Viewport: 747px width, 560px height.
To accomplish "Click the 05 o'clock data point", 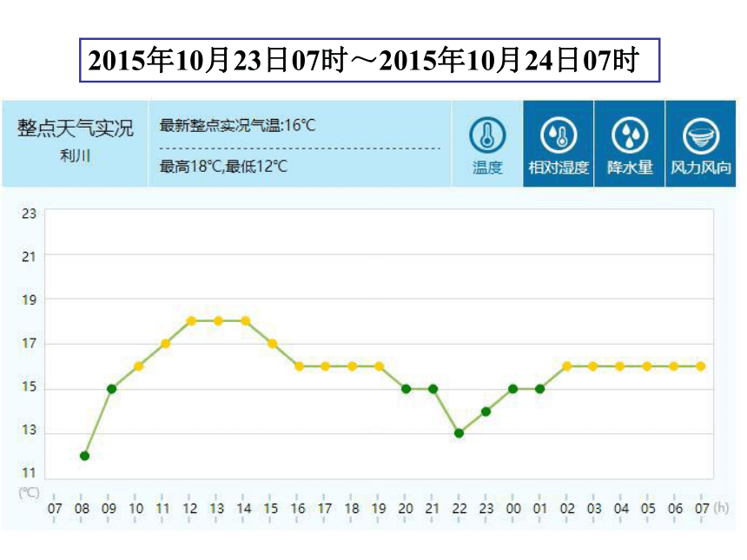I will [647, 366].
